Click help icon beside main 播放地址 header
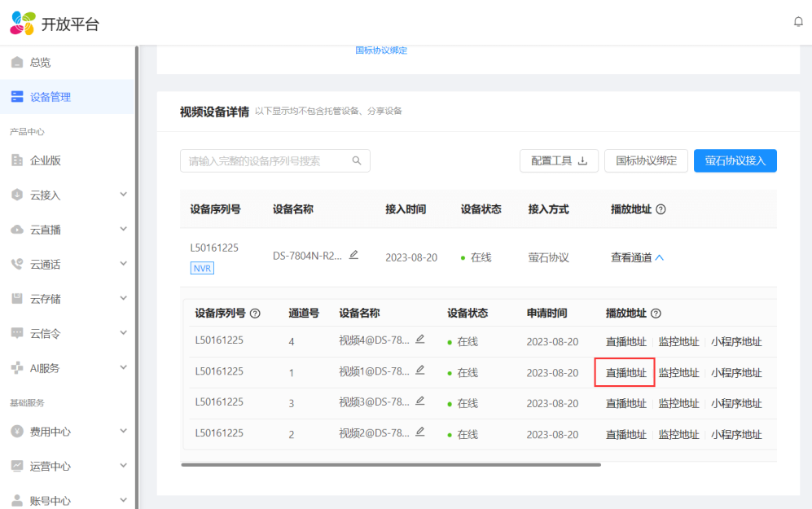 [661, 209]
